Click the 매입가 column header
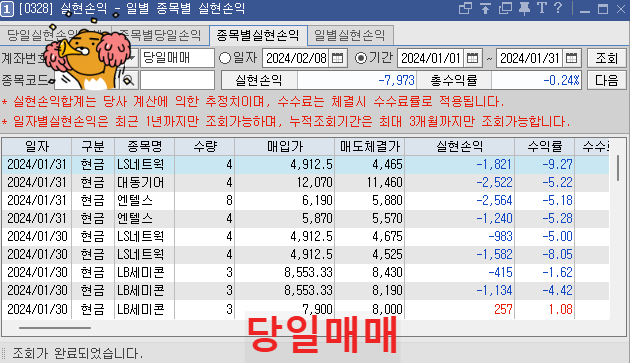The height and width of the screenshot is (363, 630). (x=284, y=147)
